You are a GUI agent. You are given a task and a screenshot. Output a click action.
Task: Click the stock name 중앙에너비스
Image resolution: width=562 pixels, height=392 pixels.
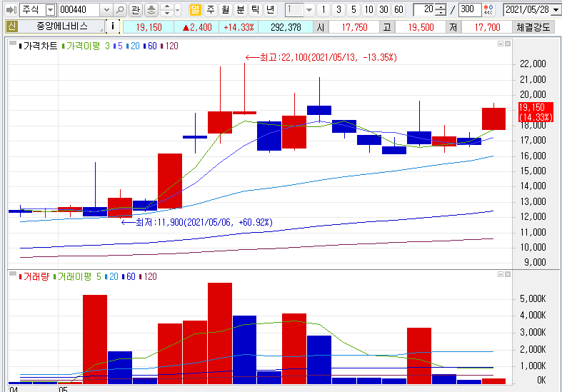click(62, 26)
